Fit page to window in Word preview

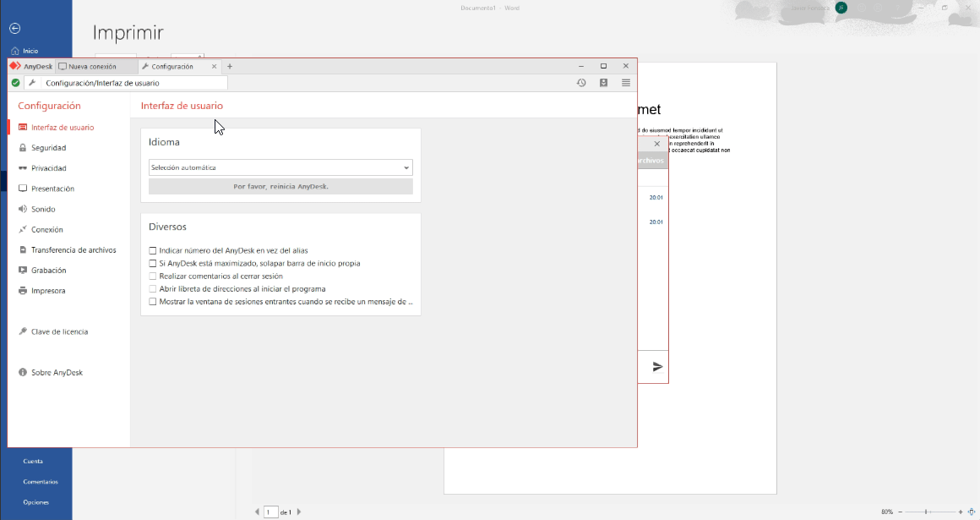pos(972,512)
